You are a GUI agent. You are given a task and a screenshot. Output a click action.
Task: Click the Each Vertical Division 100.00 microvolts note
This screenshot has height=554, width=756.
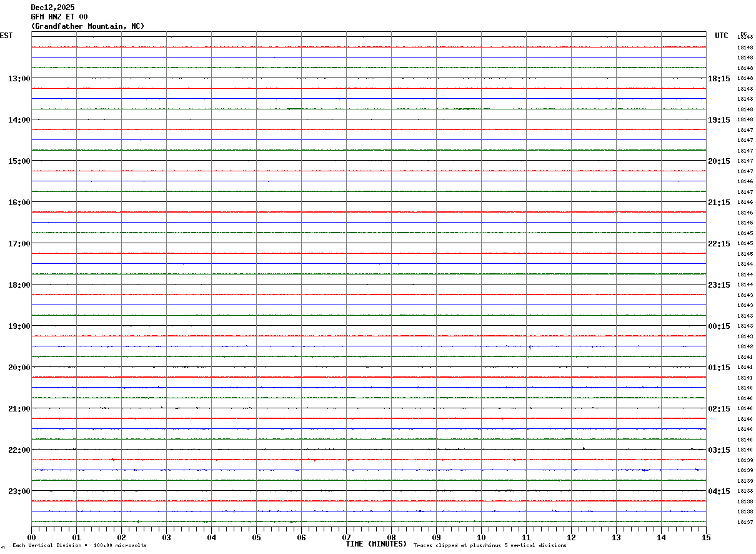click(x=79, y=546)
